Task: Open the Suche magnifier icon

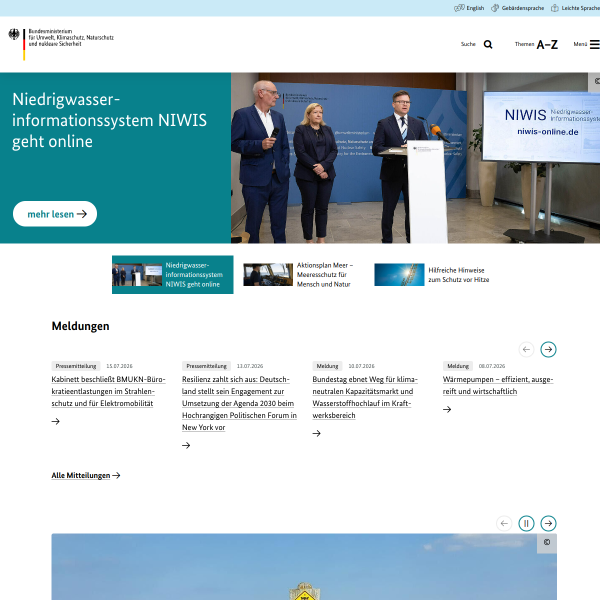Action: pyautogui.click(x=488, y=44)
